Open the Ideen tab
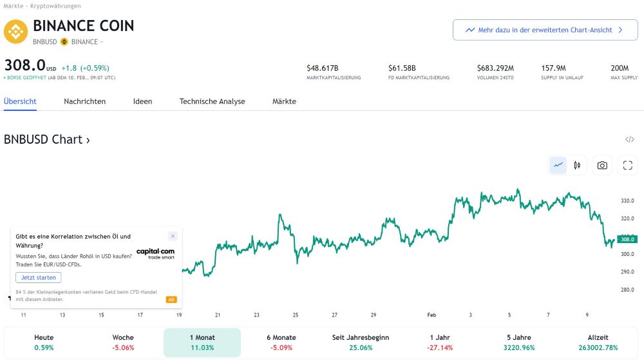Viewport: 644px width, 363px height. pos(142,101)
